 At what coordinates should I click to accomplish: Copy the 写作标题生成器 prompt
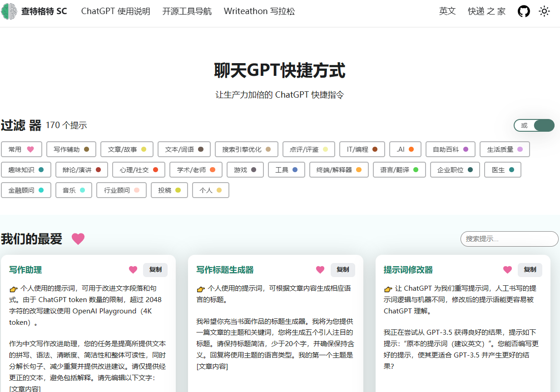click(x=343, y=270)
